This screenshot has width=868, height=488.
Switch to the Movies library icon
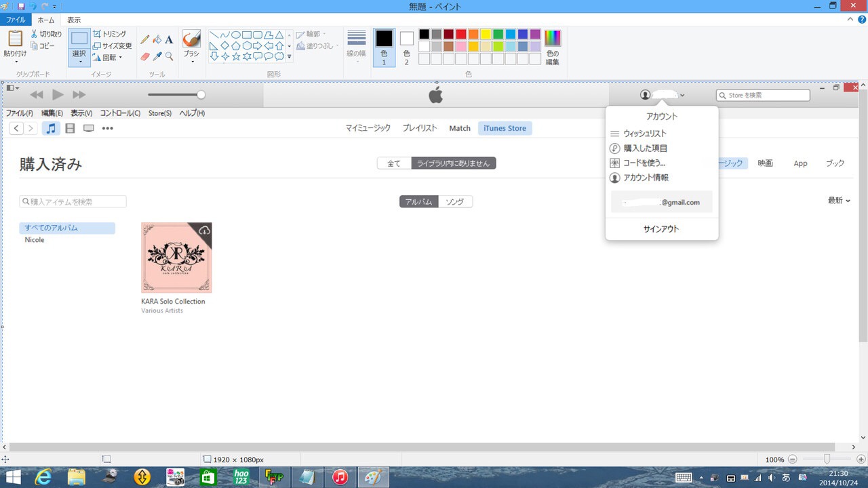pos(70,128)
